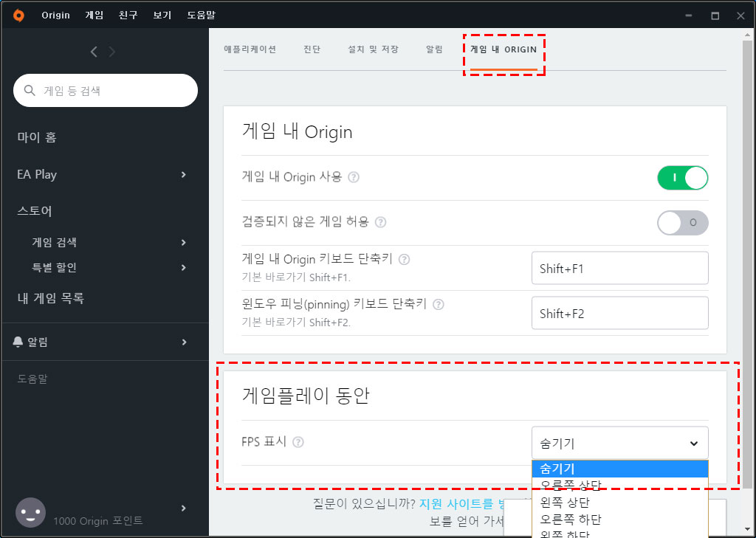This screenshot has width=756, height=538.
Task: Open the 게임 menu
Action: click(94, 15)
